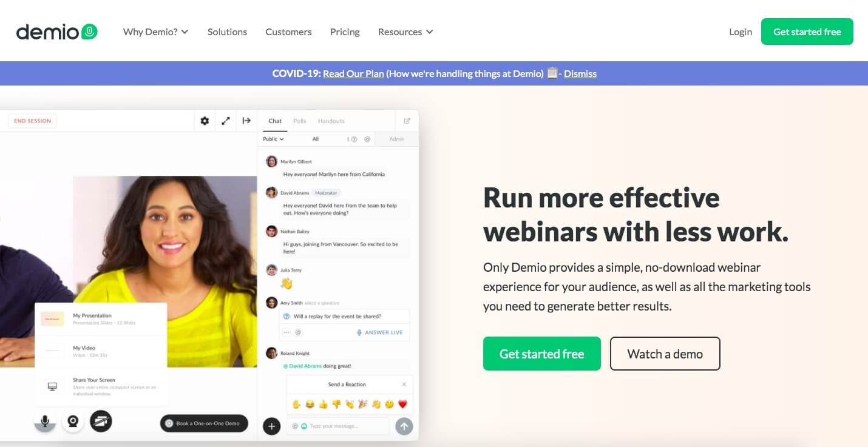Send the message with the up-arrow button

click(x=404, y=426)
